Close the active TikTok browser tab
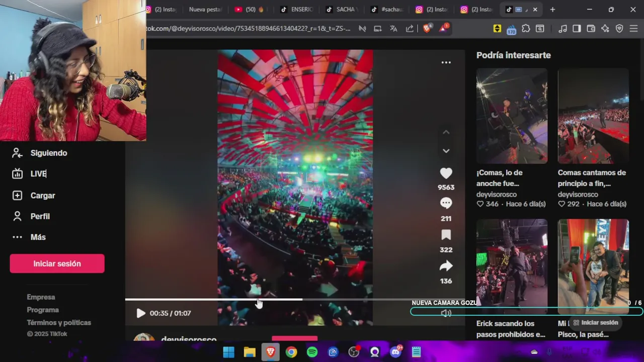The image size is (644, 362). [x=535, y=10]
